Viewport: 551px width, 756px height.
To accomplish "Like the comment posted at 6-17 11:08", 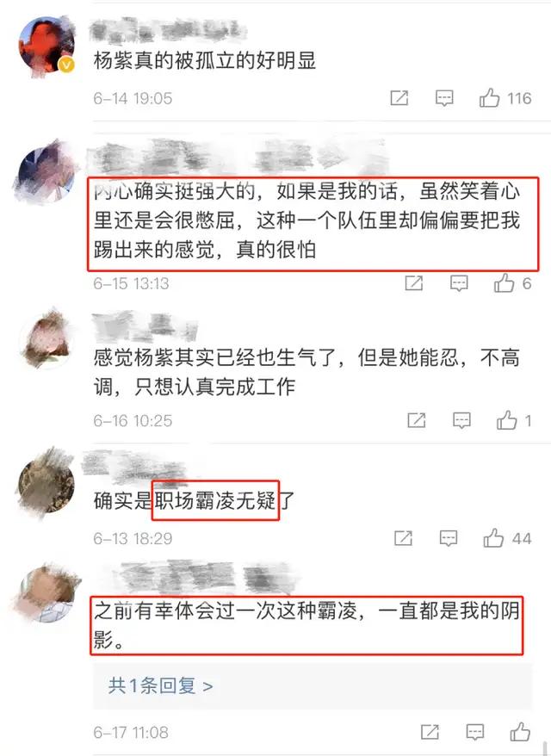I will 520,732.
